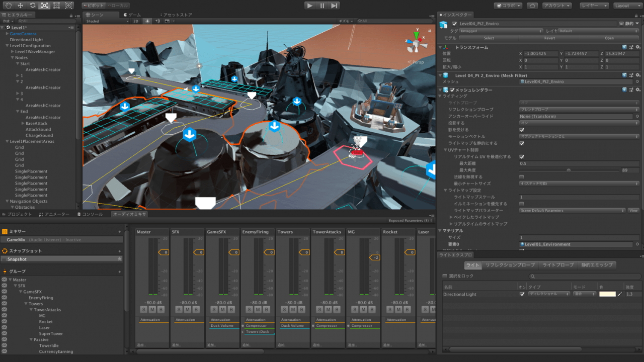This screenshot has width=644, height=362.
Task: Click the Revert button in the inspector
Action: [x=549, y=38]
